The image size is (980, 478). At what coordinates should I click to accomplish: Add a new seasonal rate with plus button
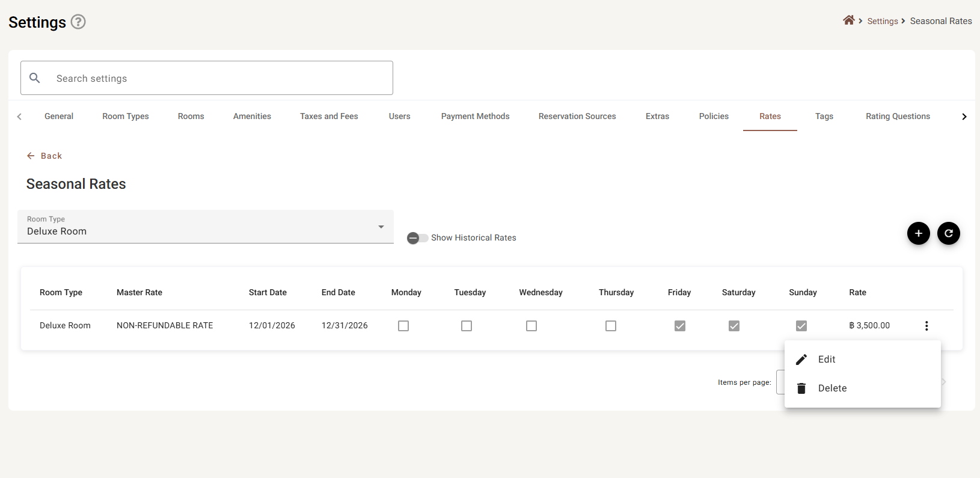pyautogui.click(x=918, y=233)
